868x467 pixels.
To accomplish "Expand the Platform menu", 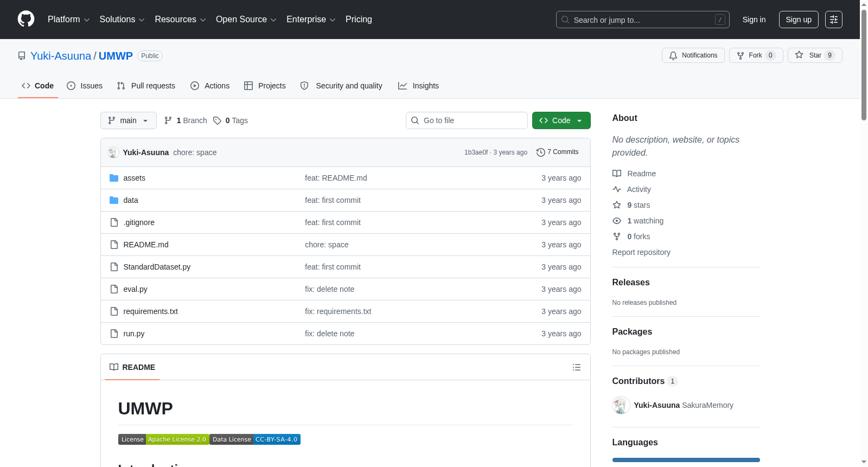I will pyautogui.click(x=69, y=20).
